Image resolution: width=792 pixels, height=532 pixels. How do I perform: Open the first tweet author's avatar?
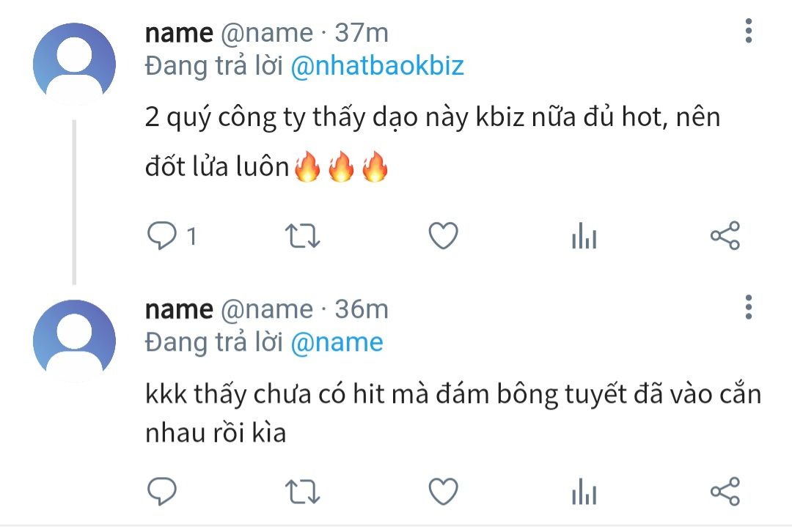pos(74,64)
